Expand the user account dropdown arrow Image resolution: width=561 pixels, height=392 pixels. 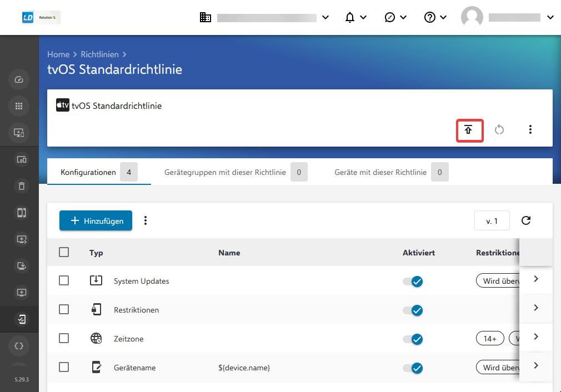(x=550, y=17)
